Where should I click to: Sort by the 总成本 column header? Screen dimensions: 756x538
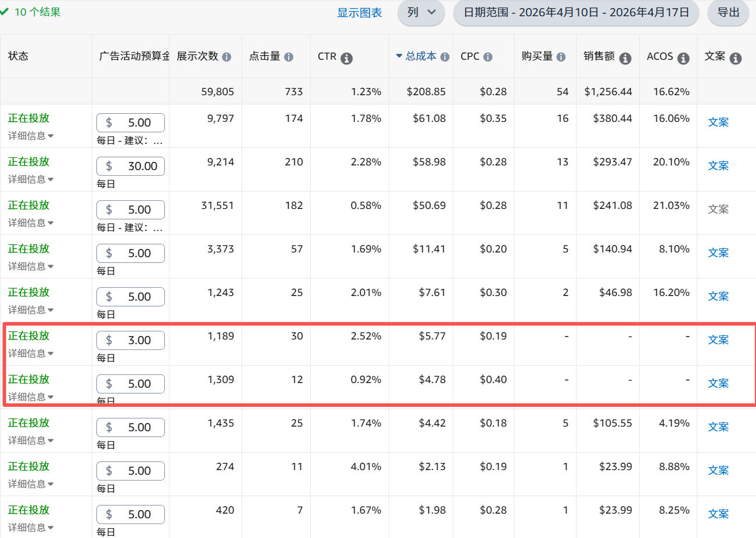click(x=420, y=56)
